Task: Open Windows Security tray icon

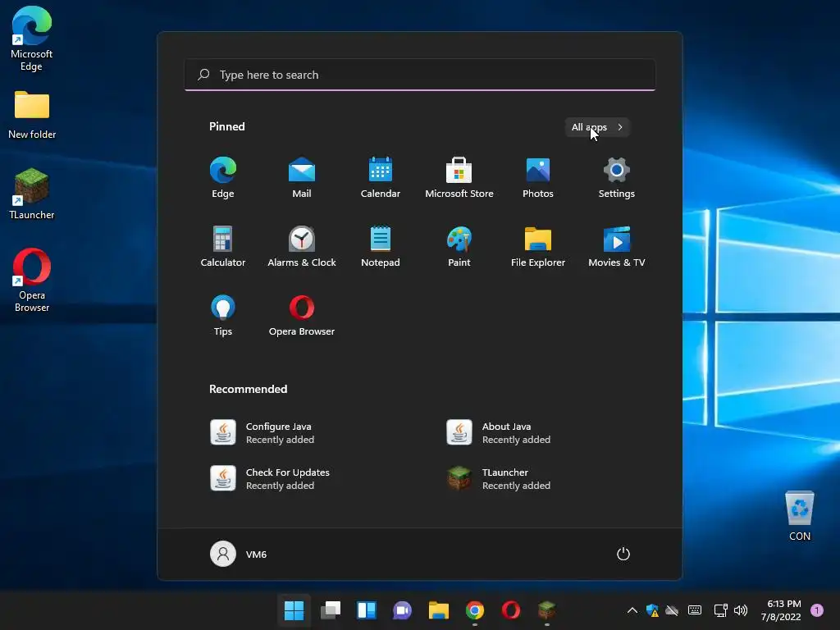Action: click(652, 610)
